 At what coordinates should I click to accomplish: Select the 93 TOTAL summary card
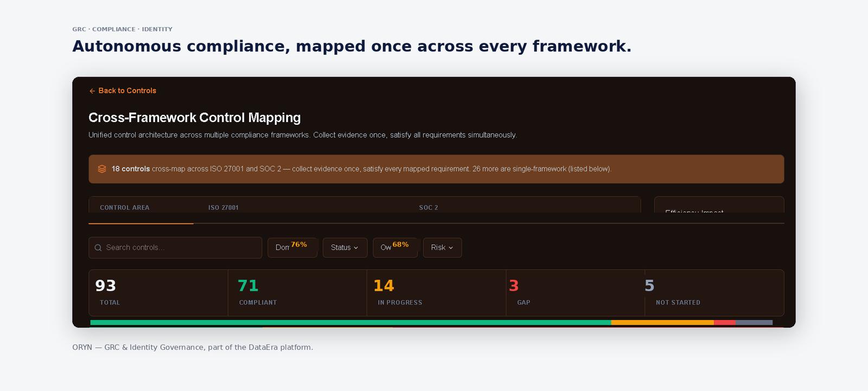[x=158, y=293]
